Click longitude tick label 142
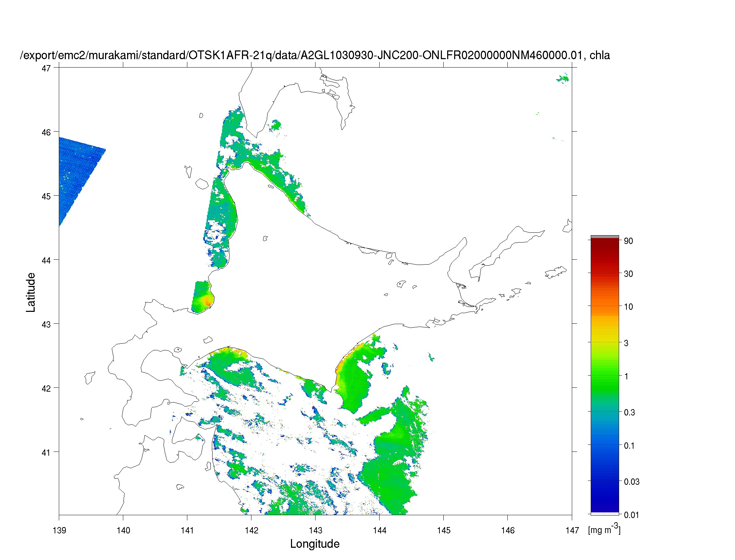This screenshot has width=735, height=560. (x=251, y=530)
